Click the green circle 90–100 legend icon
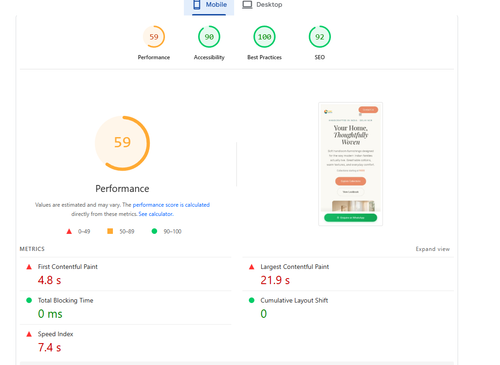 click(x=154, y=231)
